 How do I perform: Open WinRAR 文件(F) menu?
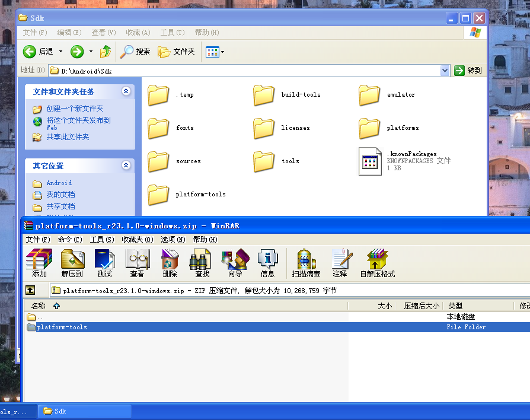(x=38, y=240)
